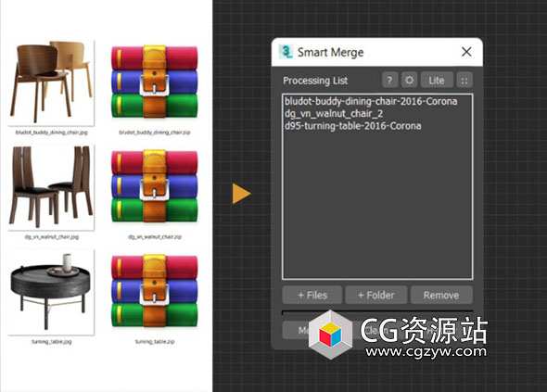Select d95-turning-table-2016-Corona list entry
Viewport: 547px width, 392px height.
352,126
